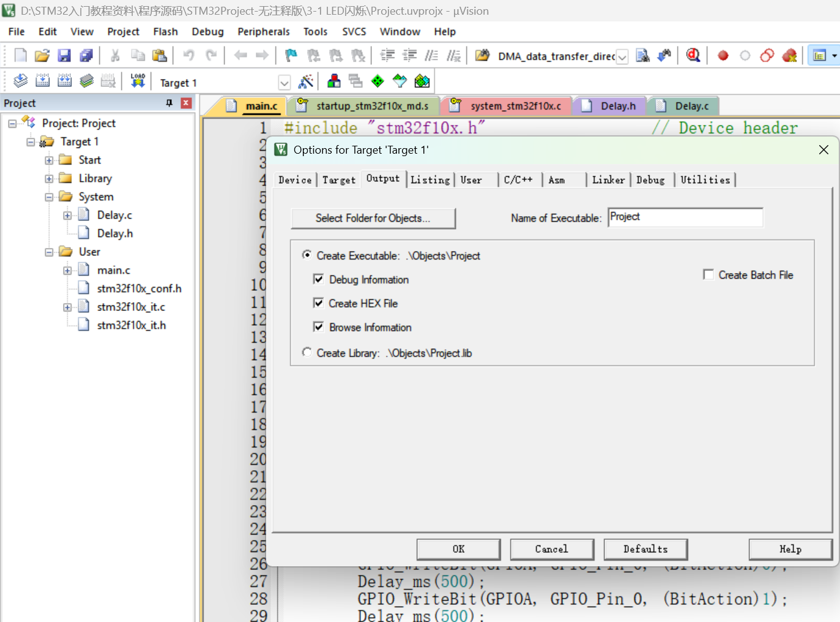Click the Paste clipboard icon
The width and height of the screenshot is (840, 622).
[160, 56]
